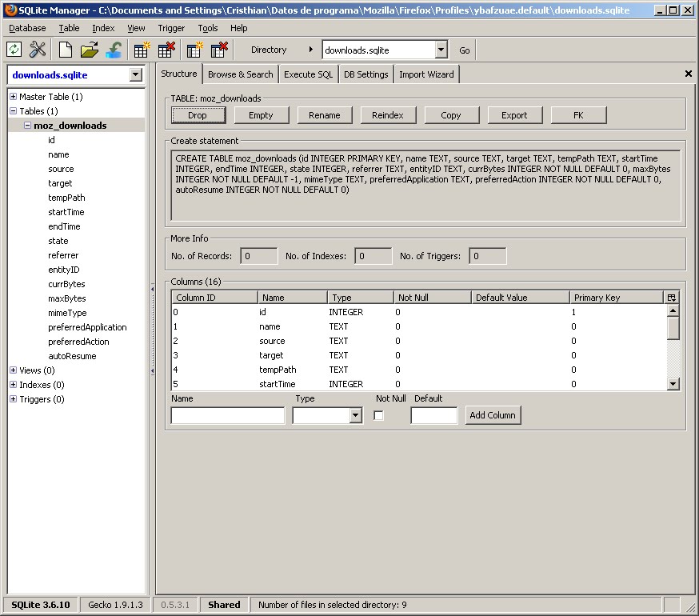
Task: Switch to the Browse & Search tab
Action: (x=240, y=74)
